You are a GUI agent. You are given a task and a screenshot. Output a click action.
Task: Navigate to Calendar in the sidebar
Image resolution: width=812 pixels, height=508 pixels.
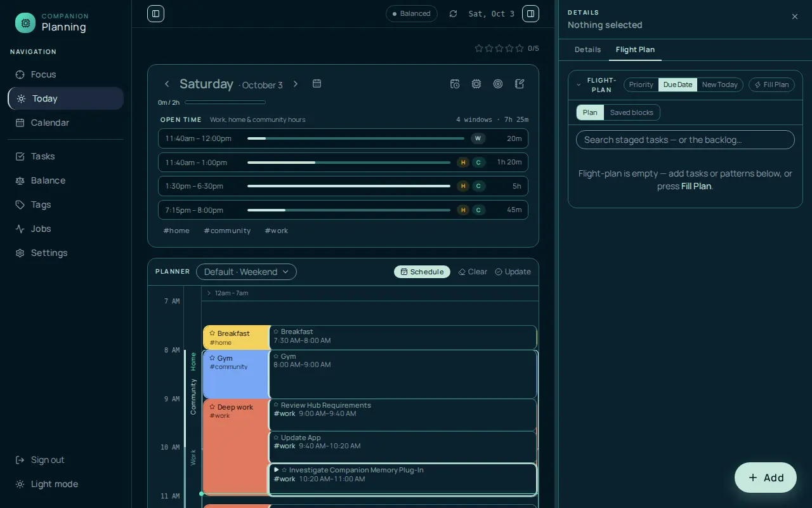tap(65, 123)
